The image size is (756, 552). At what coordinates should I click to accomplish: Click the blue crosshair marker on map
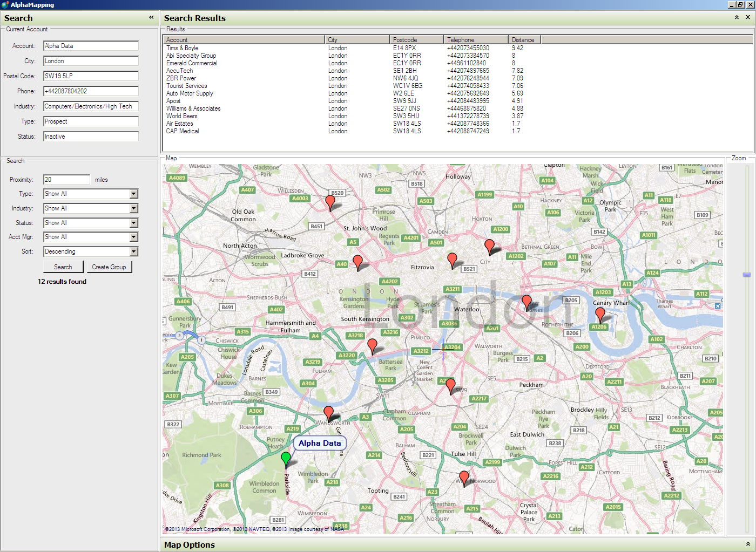coord(443,349)
